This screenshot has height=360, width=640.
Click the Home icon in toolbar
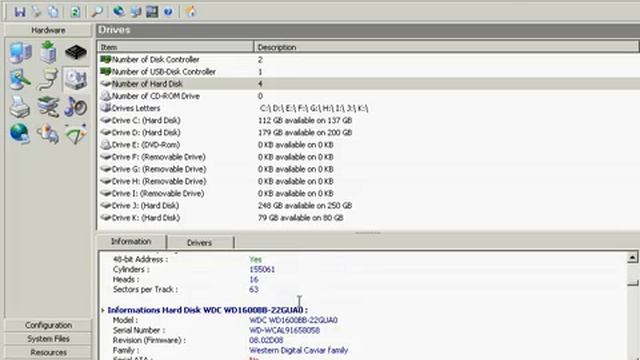191,11
